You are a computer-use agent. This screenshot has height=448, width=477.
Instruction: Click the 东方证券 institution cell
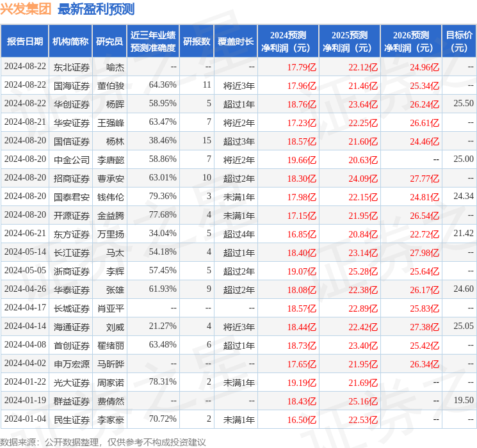pos(72,234)
